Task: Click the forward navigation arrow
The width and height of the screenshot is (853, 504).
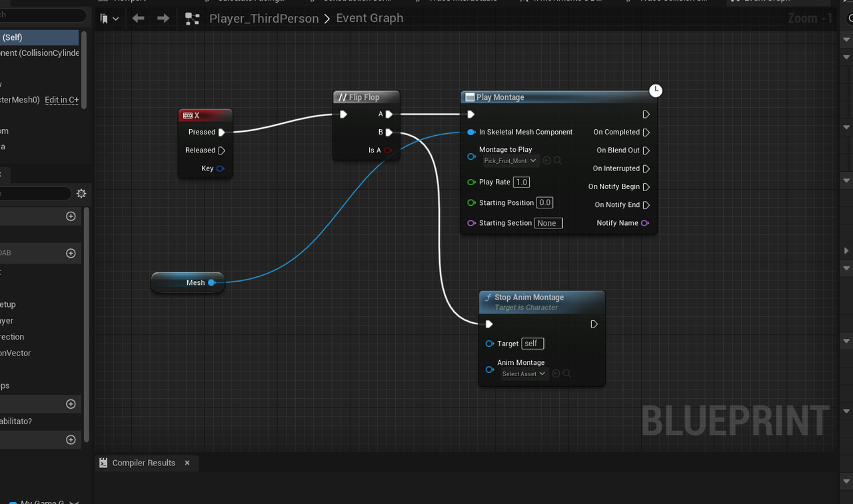Action: pyautogui.click(x=163, y=18)
